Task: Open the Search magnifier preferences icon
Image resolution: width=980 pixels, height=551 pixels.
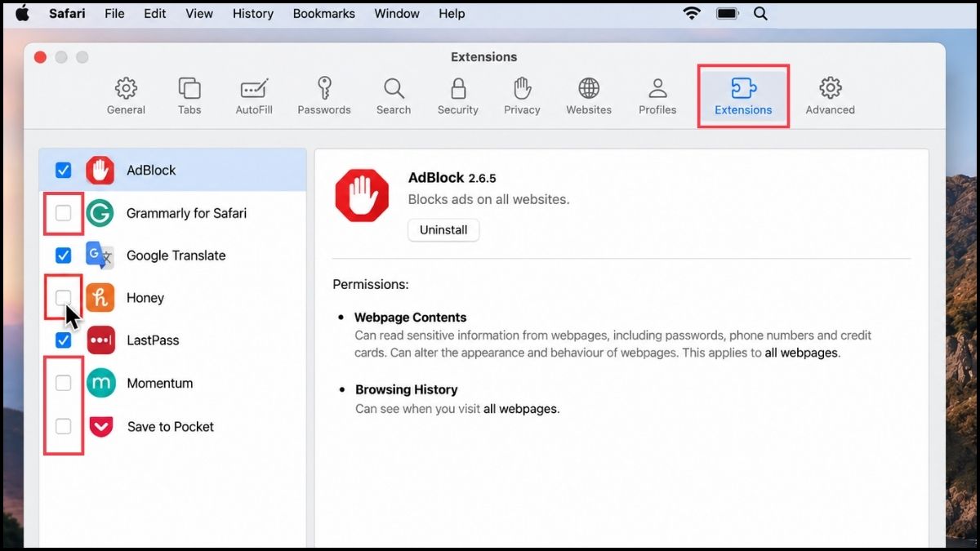Action: click(x=394, y=88)
